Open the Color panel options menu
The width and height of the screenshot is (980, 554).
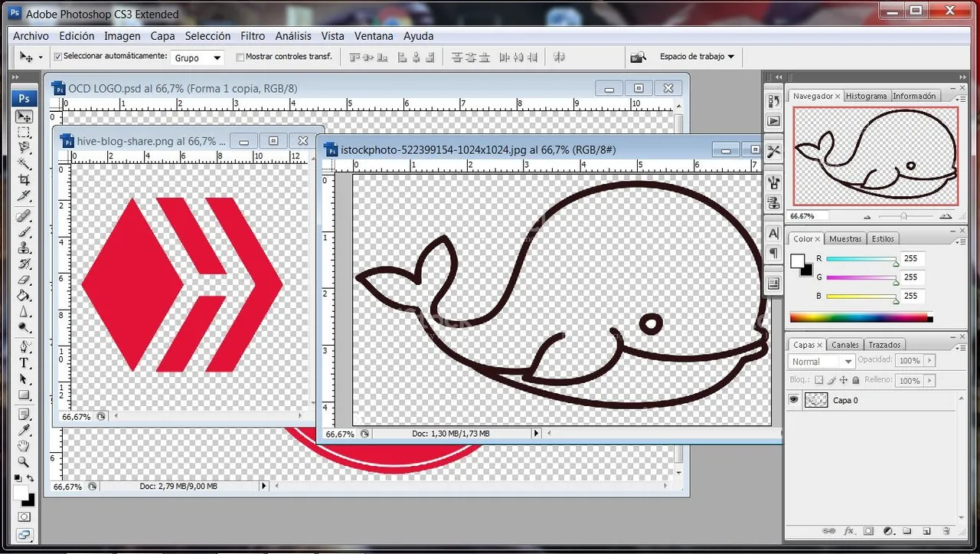tap(960, 241)
